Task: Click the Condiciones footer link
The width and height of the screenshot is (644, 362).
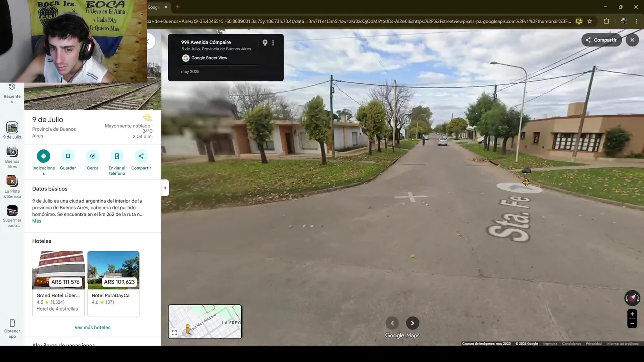Action: 572,344
